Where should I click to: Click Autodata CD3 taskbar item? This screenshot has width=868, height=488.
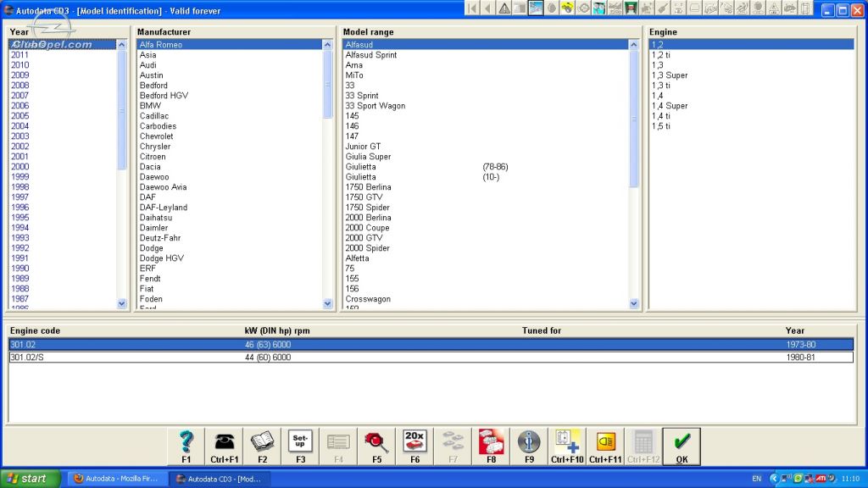[220, 479]
